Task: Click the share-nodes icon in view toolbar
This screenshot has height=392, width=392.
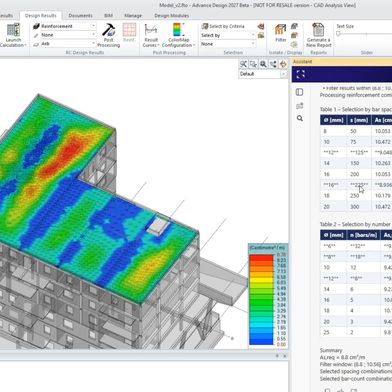Action: click(273, 64)
